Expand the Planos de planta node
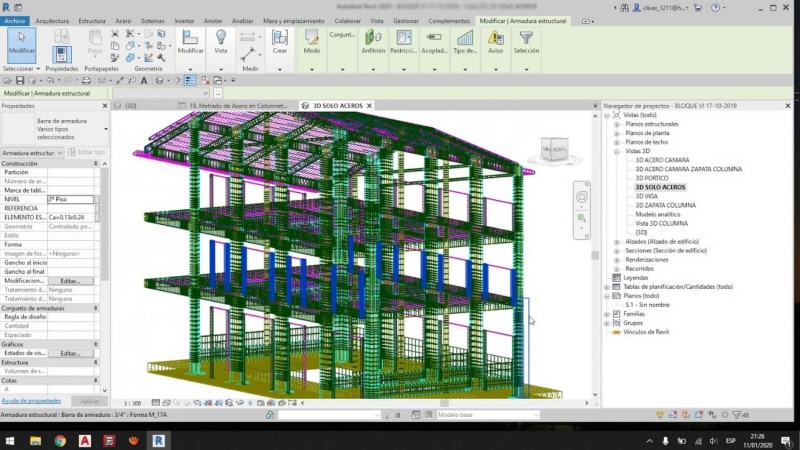800x450 pixels. 616,133
